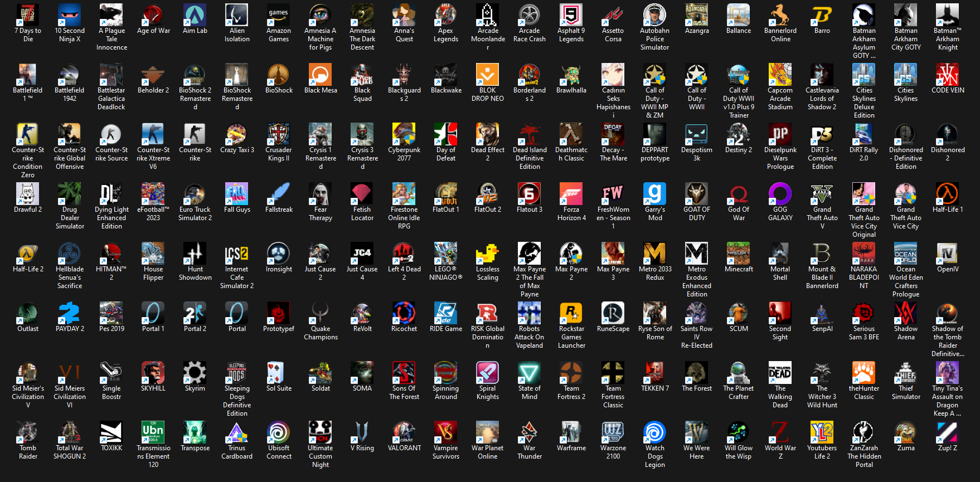Select the Alien Isolation shortcut icon
The width and height of the screenshot is (980, 482).
[x=237, y=15]
